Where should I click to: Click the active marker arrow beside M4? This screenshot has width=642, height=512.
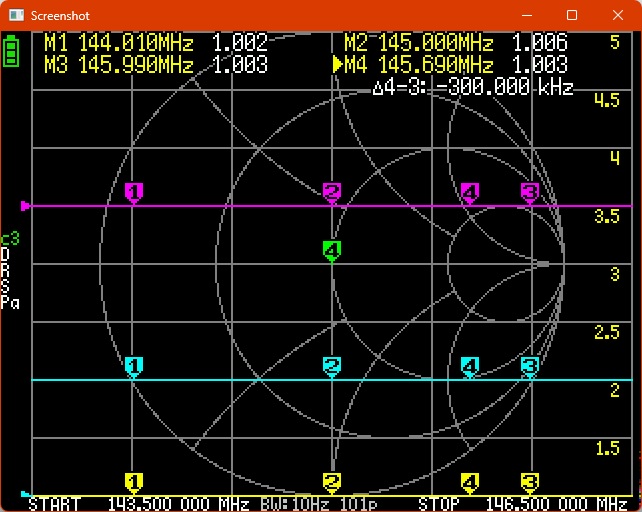(x=338, y=65)
